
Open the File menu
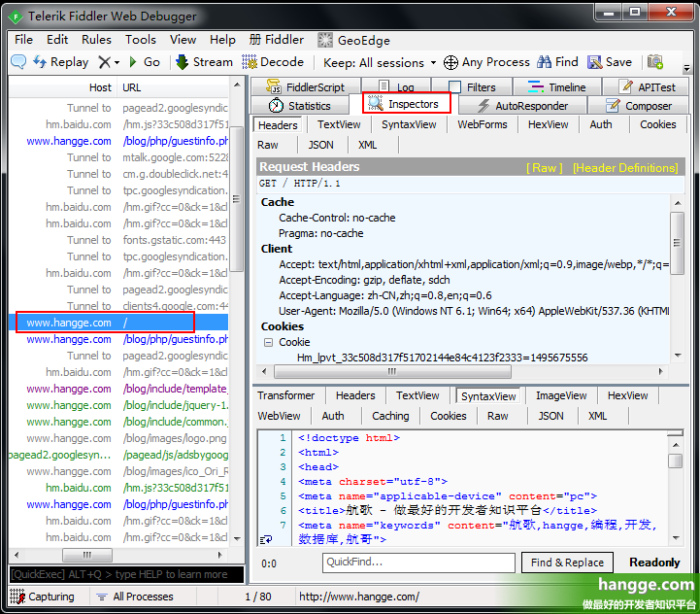point(23,40)
